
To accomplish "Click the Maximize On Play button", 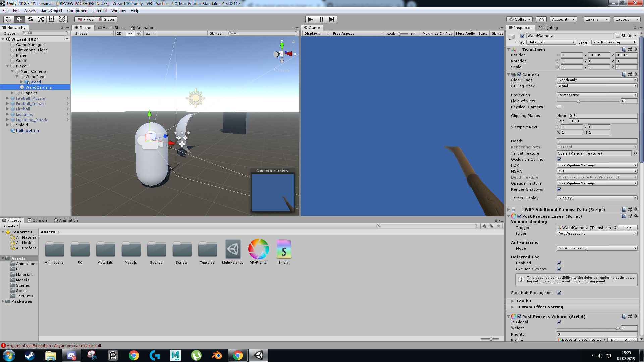I will (x=437, y=33).
